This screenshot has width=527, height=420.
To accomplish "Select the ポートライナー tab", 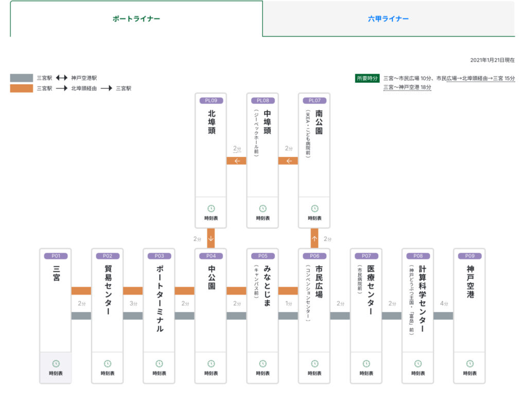I will pos(136,19).
